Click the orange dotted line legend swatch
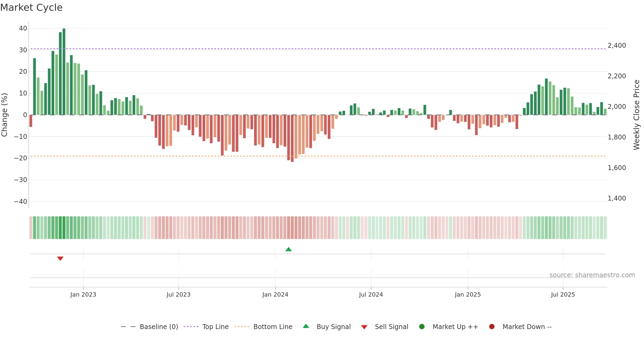Screen dimensions: 644x362 coord(242,327)
